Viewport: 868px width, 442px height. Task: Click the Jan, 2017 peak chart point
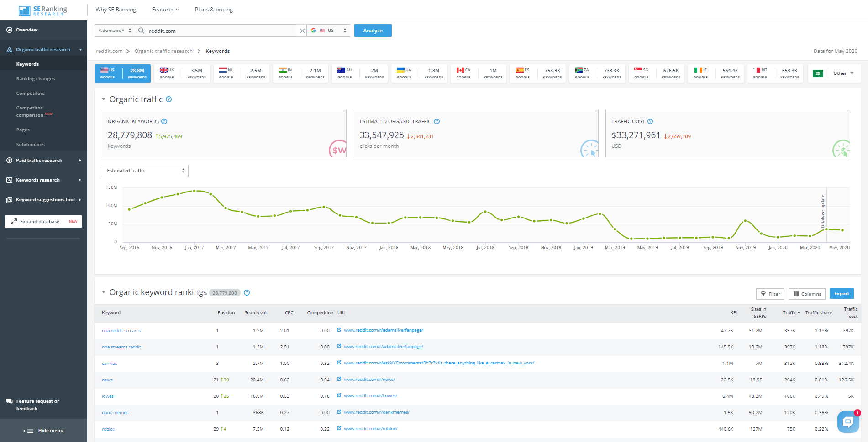[195, 191]
